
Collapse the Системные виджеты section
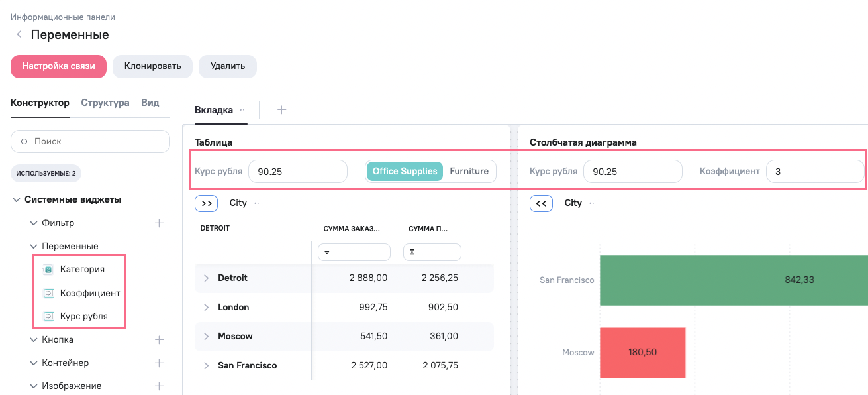coord(17,200)
